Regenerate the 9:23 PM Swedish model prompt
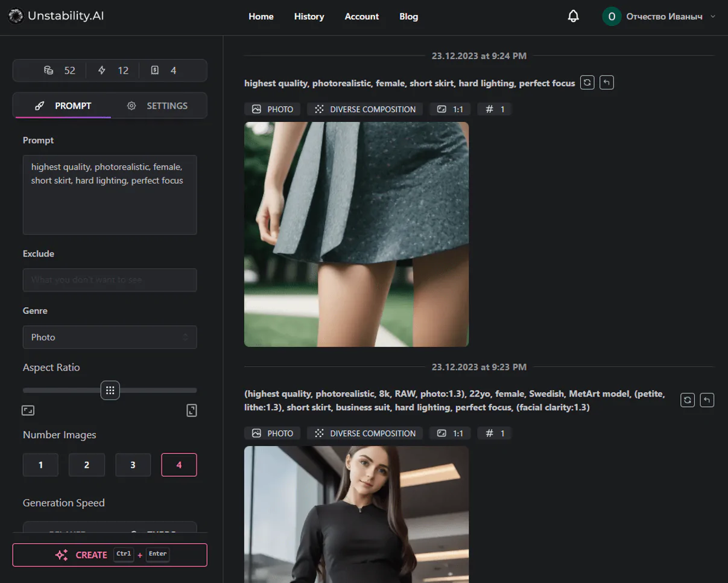The width and height of the screenshot is (728, 583). point(687,400)
